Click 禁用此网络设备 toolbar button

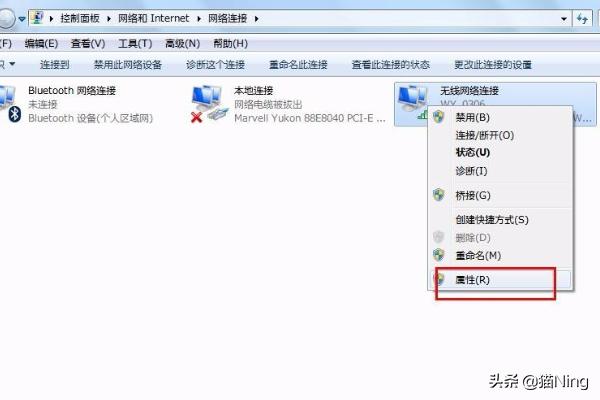(128, 64)
